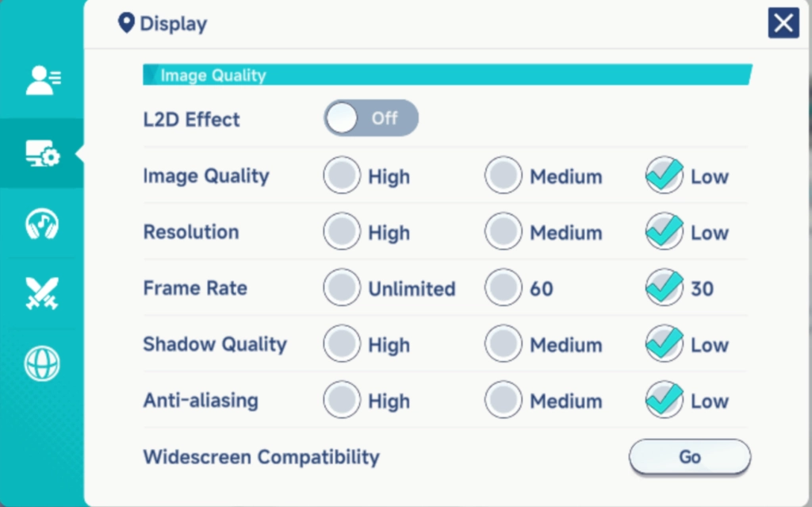812x507 pixels.
Task: Set Shadow Quality to Medium
Action: [x=504, y=345]
